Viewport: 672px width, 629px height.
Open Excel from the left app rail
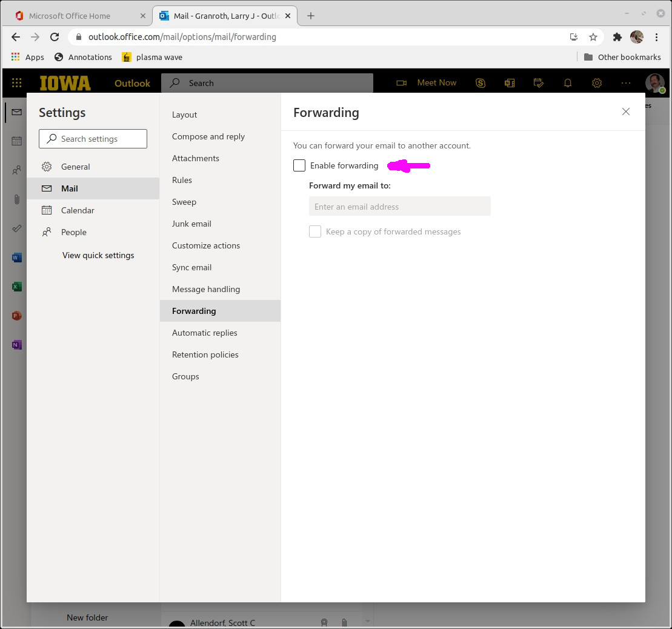17,287
